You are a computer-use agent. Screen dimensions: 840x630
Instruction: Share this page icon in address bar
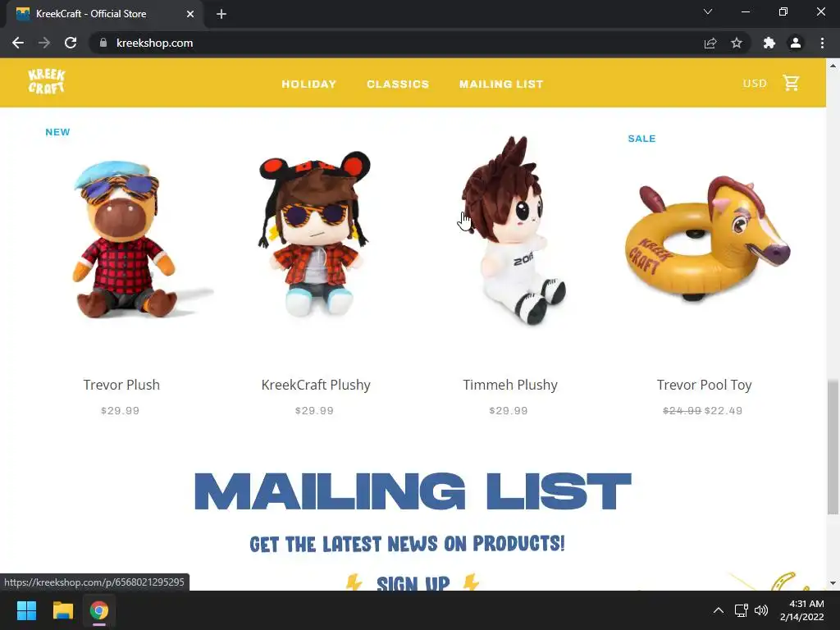(710, 43)
